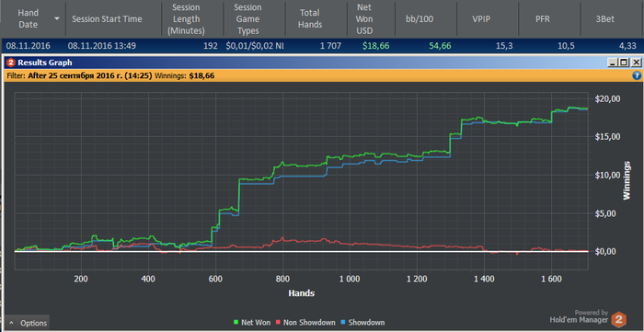
Task: Click the filter date text in orange bar
Action: click(90, 75)
